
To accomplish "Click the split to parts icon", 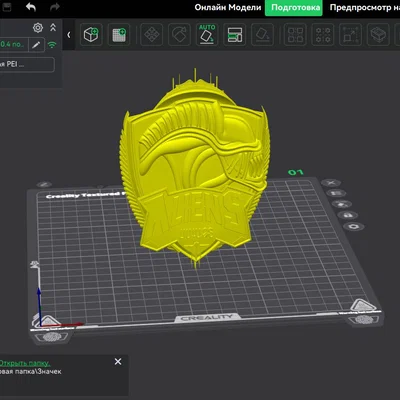I will coord(323,34).
